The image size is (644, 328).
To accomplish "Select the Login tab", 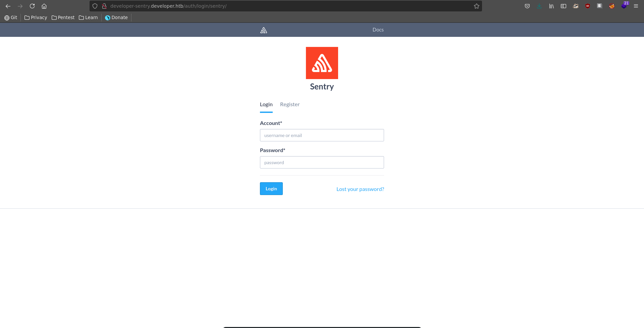I will 266,105.
